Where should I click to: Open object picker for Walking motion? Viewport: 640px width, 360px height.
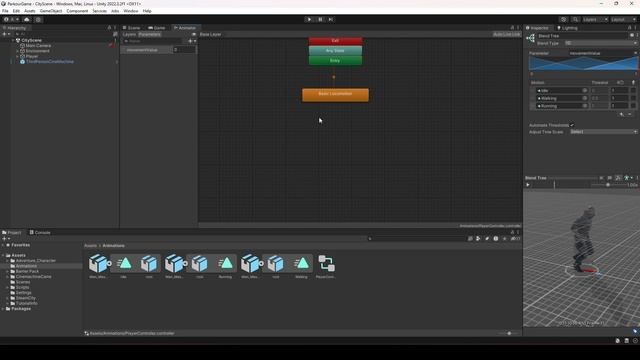click(584, 98)
